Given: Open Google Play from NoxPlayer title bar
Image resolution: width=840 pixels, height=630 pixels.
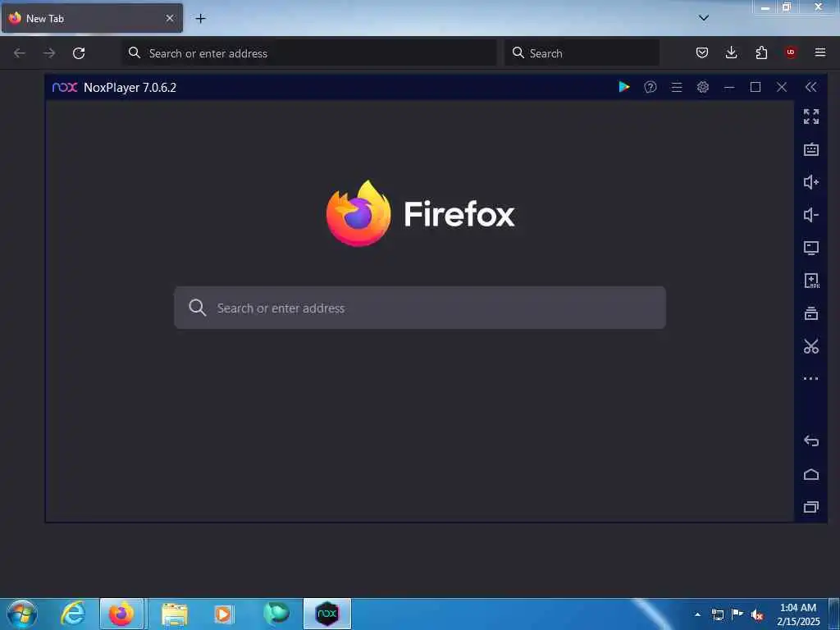Looking at the screenshot, I should click(624, 87).
